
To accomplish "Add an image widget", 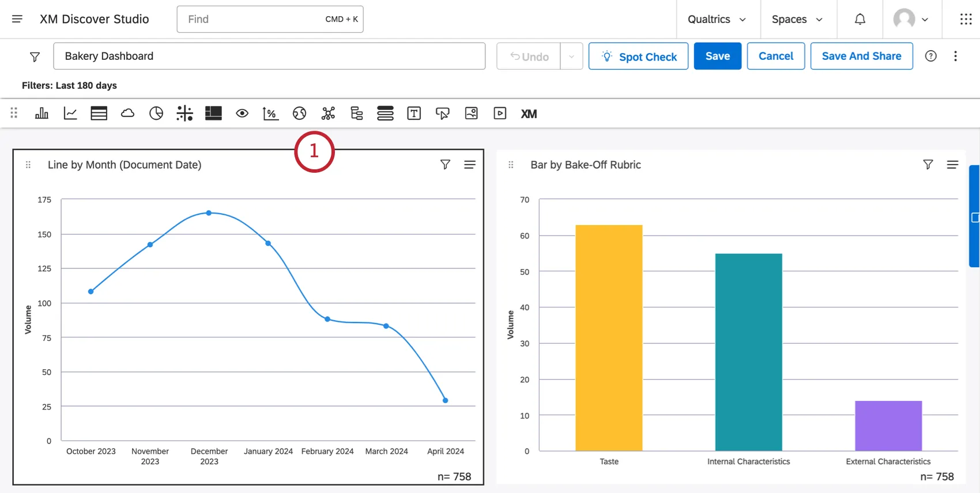I will (x=471, y=113).
